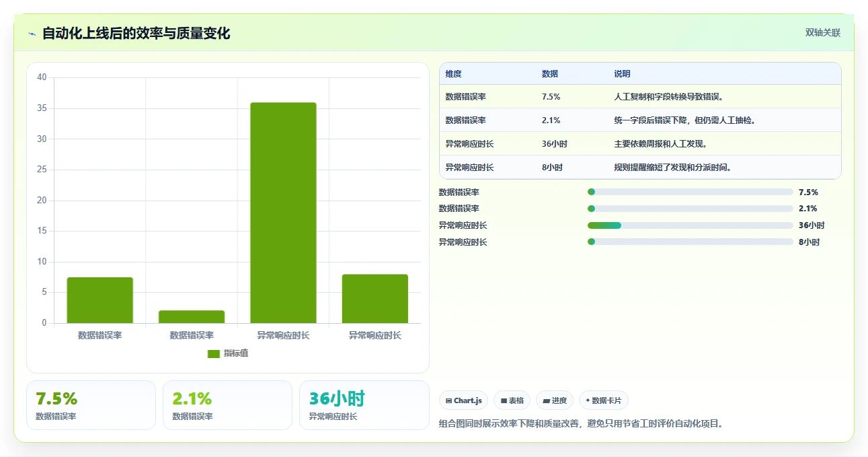Viewport: 868px width, 457px height.
Task: Open the 36小时 异常响应时长 summary card
Action: [x=364, y=405]
